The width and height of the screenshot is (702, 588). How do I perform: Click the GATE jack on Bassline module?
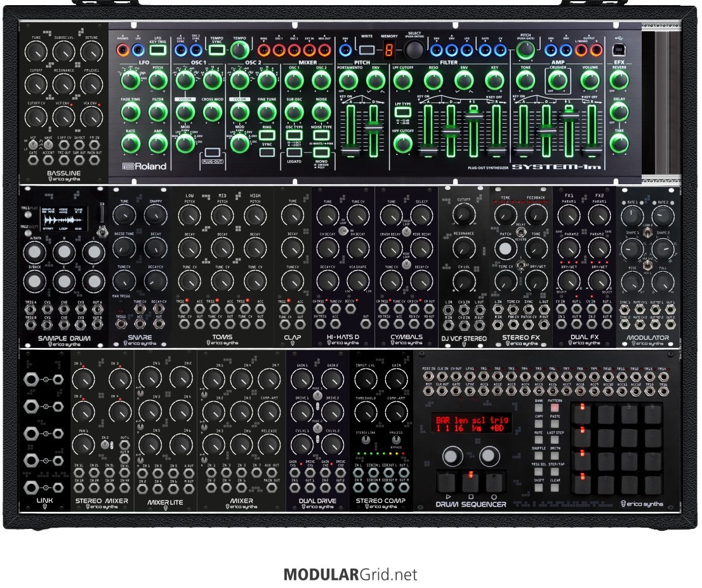coord(33,160)
